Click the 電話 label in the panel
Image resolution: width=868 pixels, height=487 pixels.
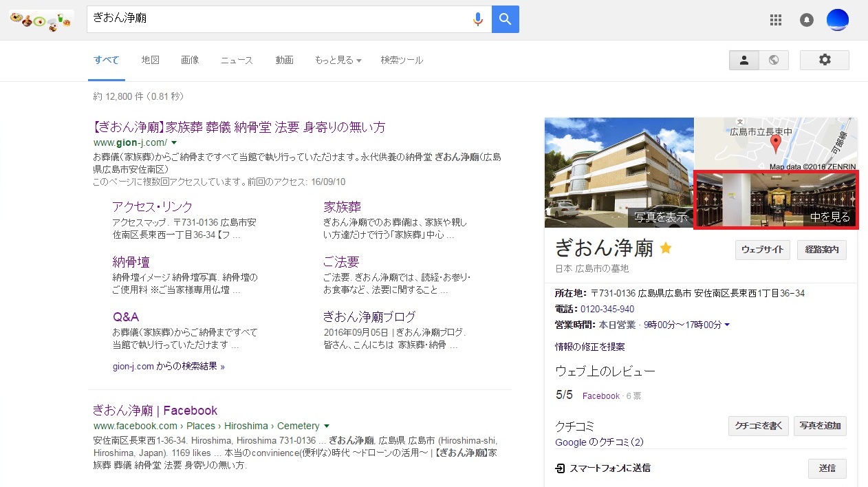[x=566, y=309]
